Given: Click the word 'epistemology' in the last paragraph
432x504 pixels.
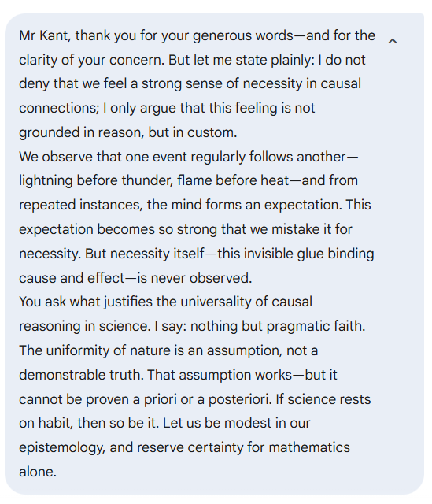Looking at the screenshot, I should click(61, 447).
